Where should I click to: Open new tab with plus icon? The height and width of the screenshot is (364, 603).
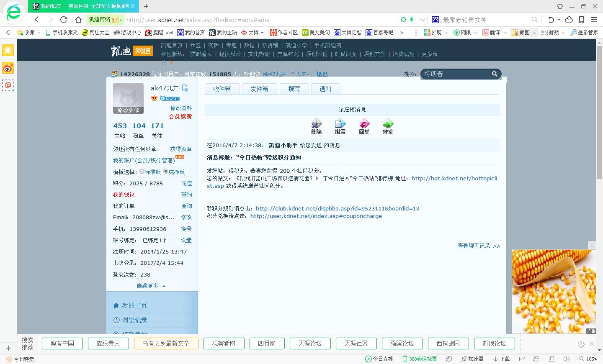coord(146,6)
